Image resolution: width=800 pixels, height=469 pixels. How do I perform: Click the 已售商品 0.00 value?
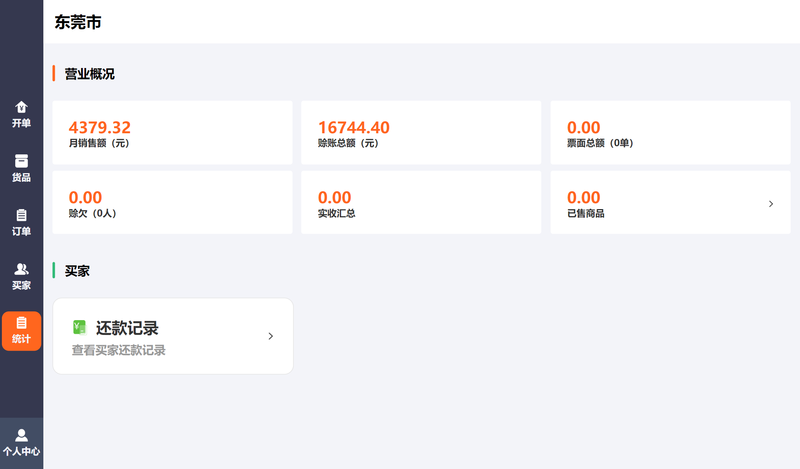[584, 197]
